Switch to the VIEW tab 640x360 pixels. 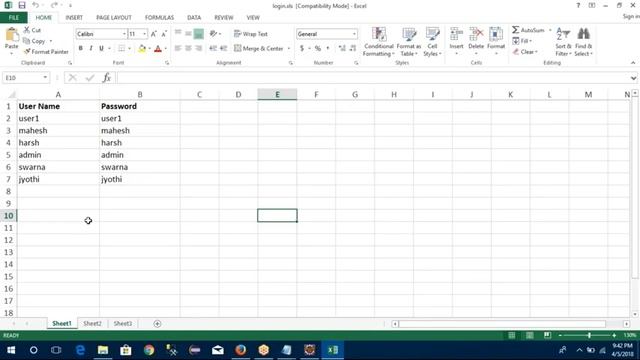click(253, 18)
